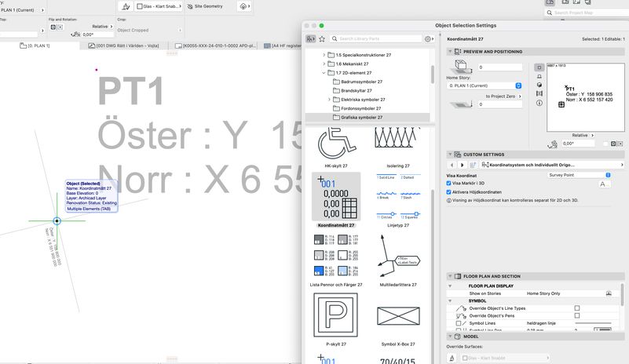This screenshot has height=364, width=629.
Task: Open Koordinatsystem och Individuellt Origo page selector
Action: point(552,165)
